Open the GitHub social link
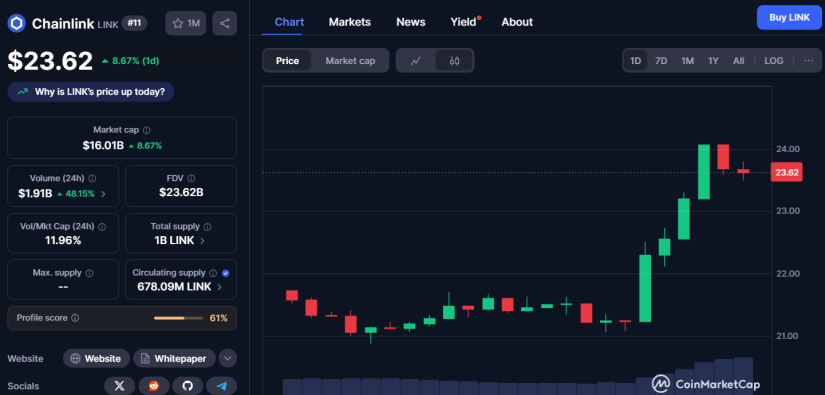 pyautogui.click(x=188, y=386)
